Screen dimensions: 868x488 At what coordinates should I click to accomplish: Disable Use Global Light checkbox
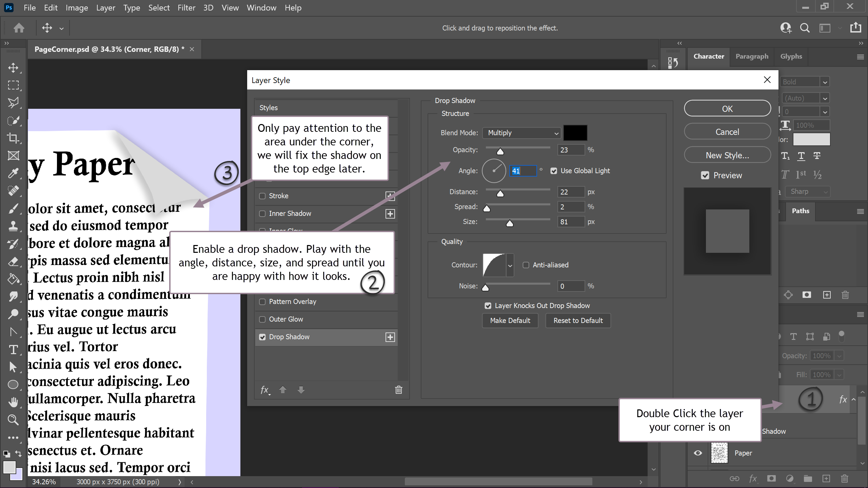(554, 171)
